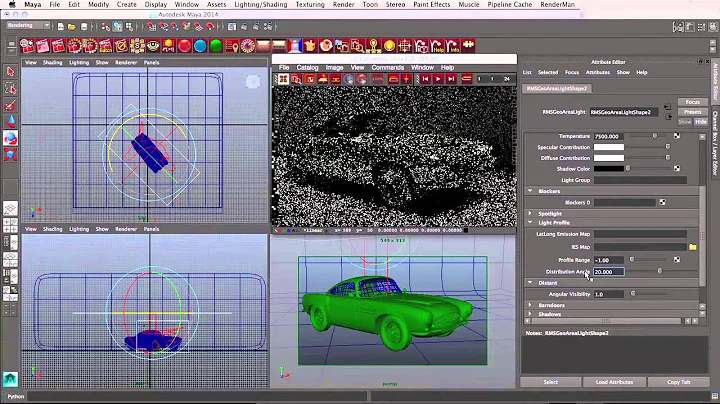
Task: Click the Hide button
Action: click(x=701, y=122)
